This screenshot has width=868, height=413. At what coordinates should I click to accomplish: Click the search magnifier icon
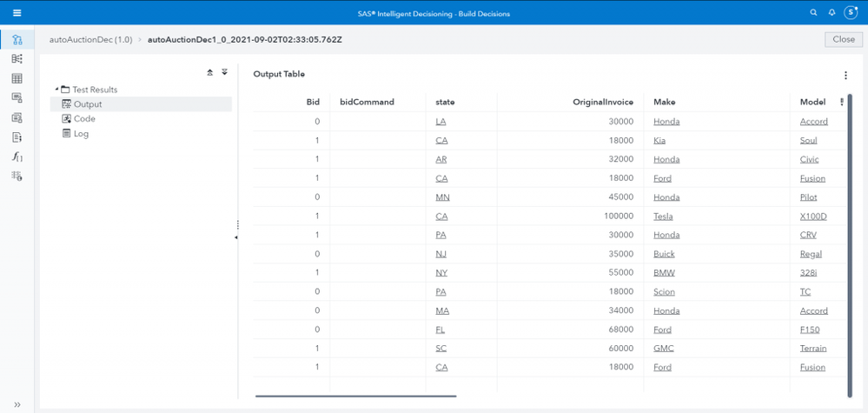(x=813, y=12)
